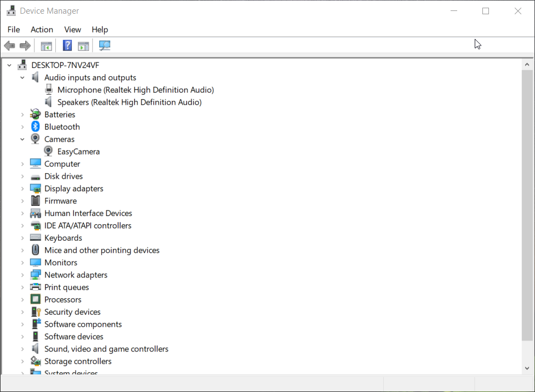
Task: Expand the Disk drives category
Action: (x=22, y=177)
